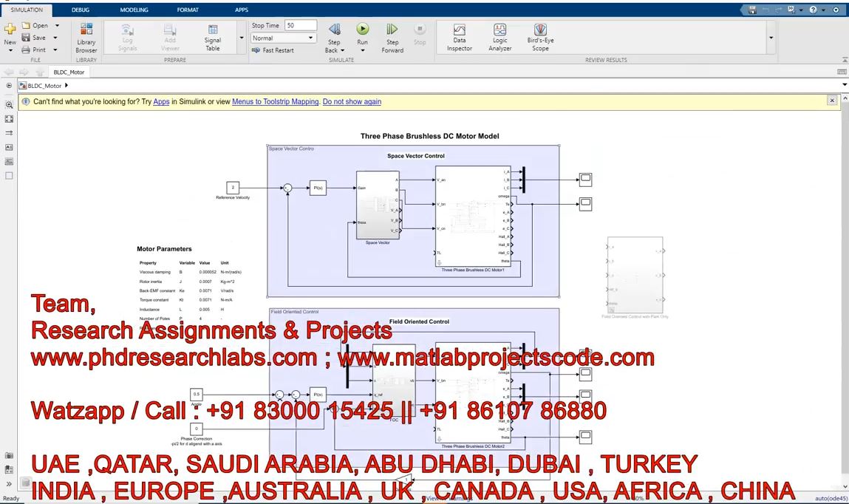This screenshot has width=849, height=504.
Task: Switch to the DEBUG tab
Action: (81, 10)
